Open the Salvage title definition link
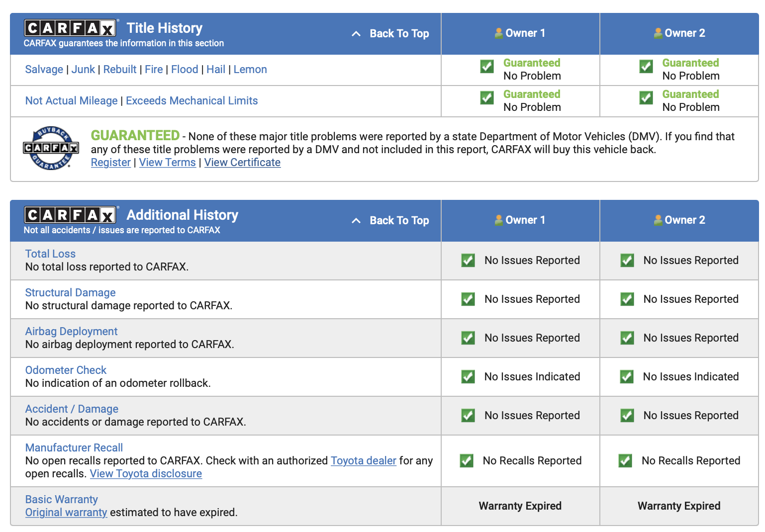Screen dimensions: 765x532 pos(44,70)
